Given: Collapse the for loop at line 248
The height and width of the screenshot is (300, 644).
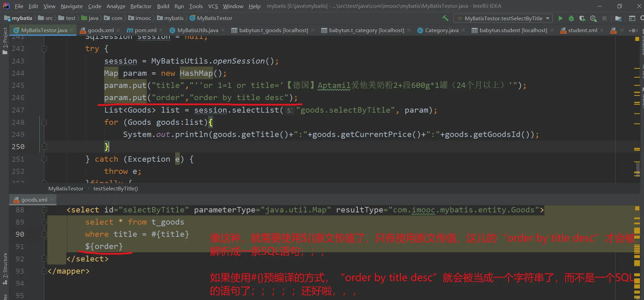Looking at the screenshot, I should (44, 122).
